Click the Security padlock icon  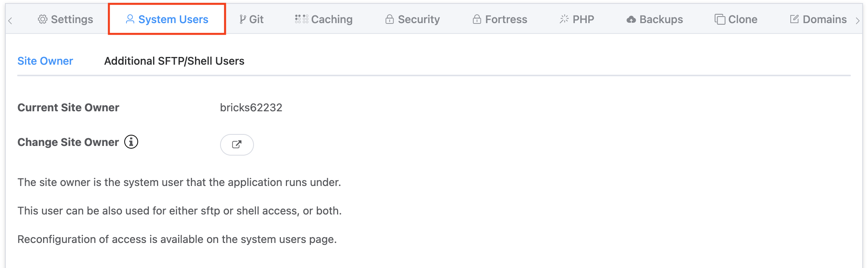(390, 19)
